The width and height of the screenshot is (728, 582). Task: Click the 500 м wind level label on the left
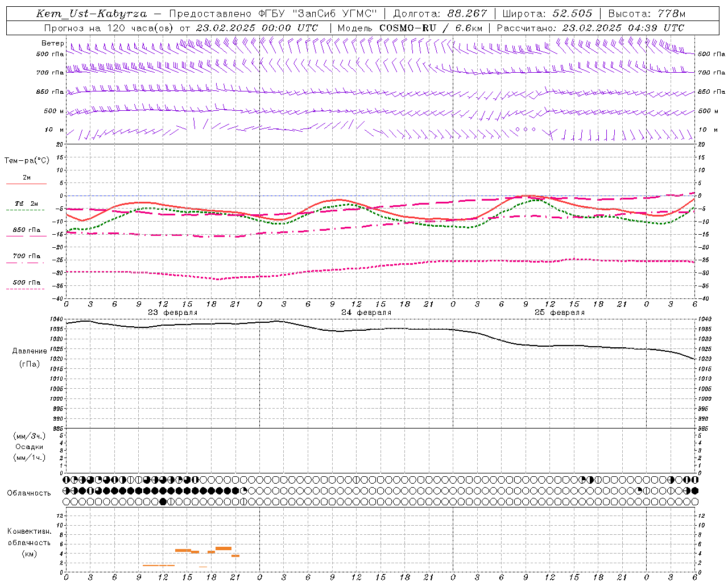[x=54, y=111]
